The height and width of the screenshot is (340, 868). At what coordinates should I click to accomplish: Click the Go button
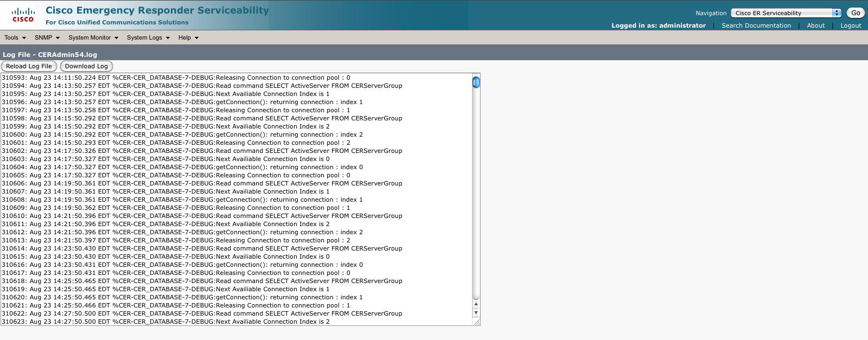(856, 13)
